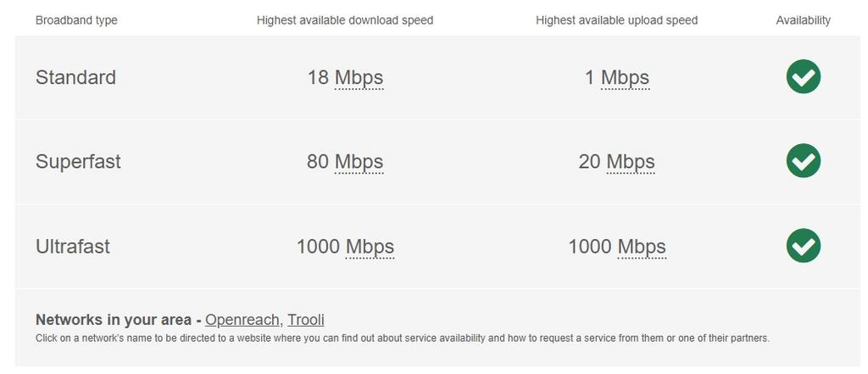Open the Openreach network link
868x374 pixels.
[242, 320]
